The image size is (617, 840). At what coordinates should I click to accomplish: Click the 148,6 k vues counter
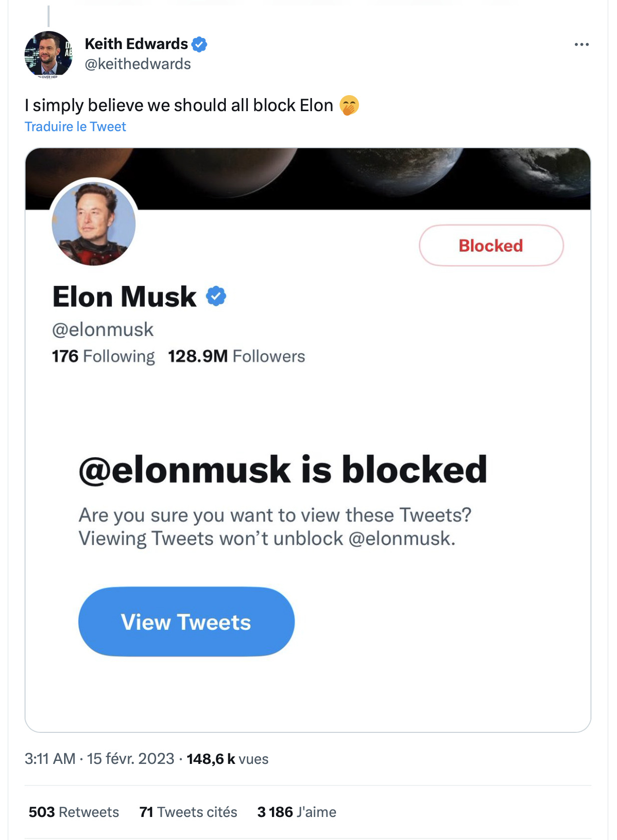pyautogui.click(x=227, y=759)
